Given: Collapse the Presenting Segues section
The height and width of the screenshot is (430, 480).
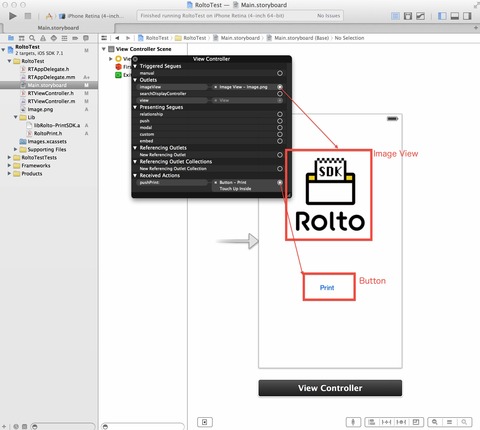Looking at the screenshot, I should click(135, 107).
